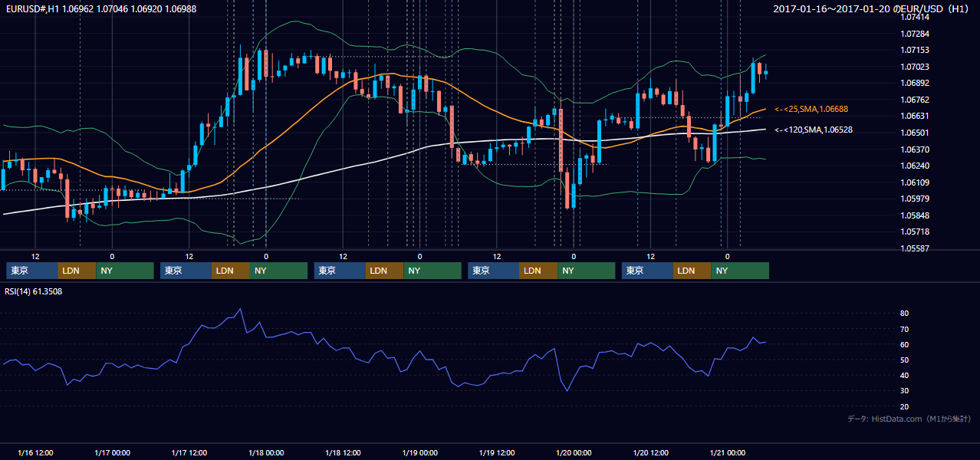Viewport: 980px width, 460px height.
Task: Click price axis label 1.07023
Action: (x=915, y=67)
